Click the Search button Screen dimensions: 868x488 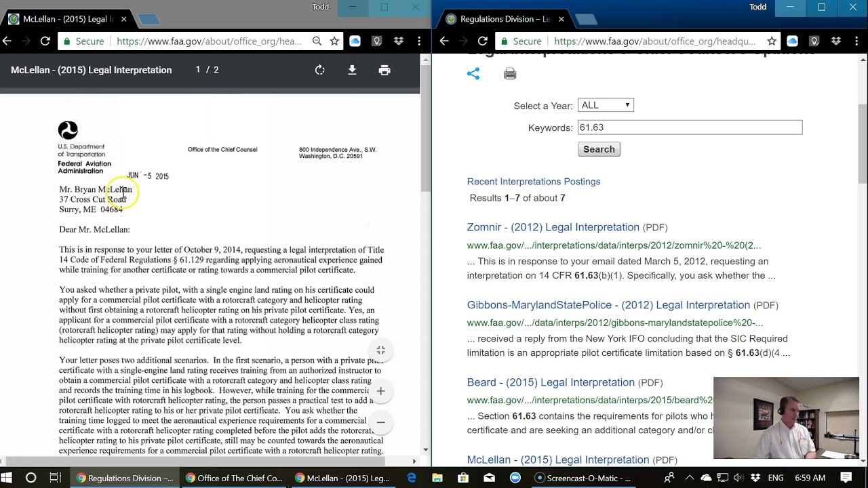click(599, 149)
